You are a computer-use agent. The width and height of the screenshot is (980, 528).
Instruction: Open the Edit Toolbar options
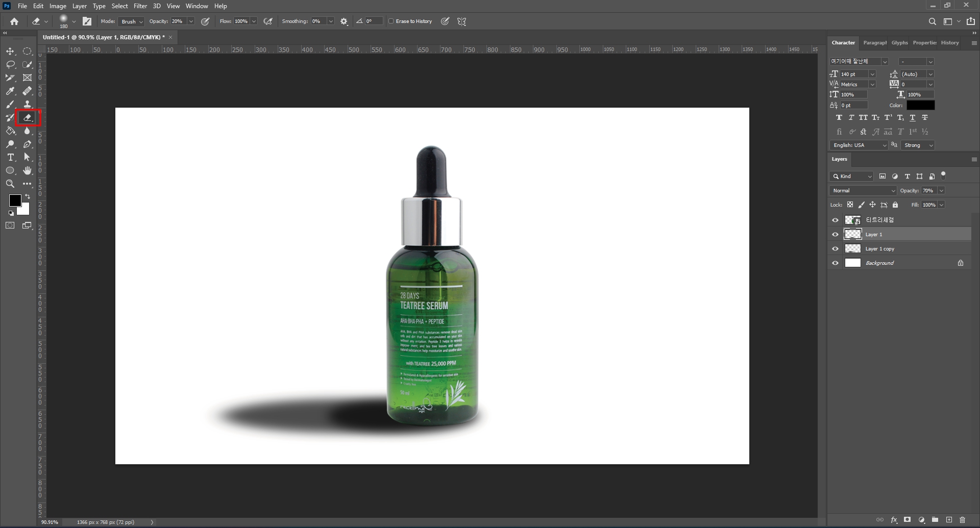point(28,184)
